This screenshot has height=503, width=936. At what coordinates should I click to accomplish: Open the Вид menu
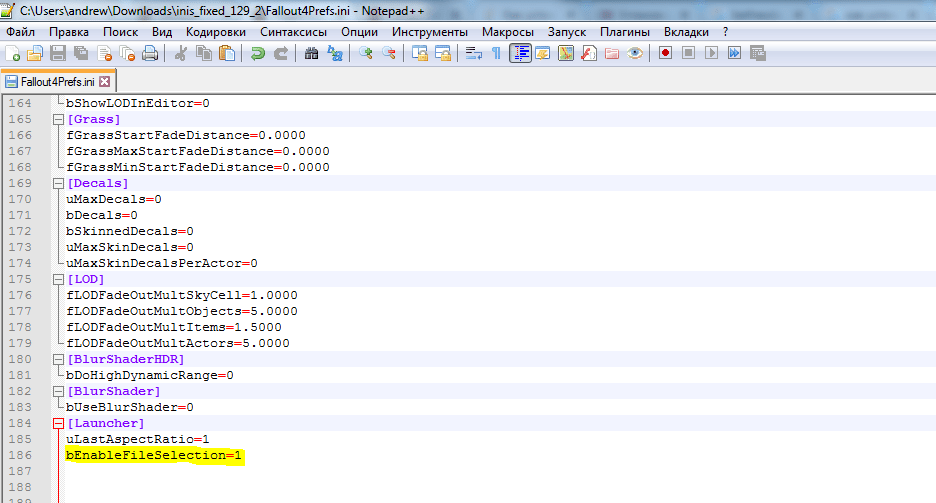[162, 32]
